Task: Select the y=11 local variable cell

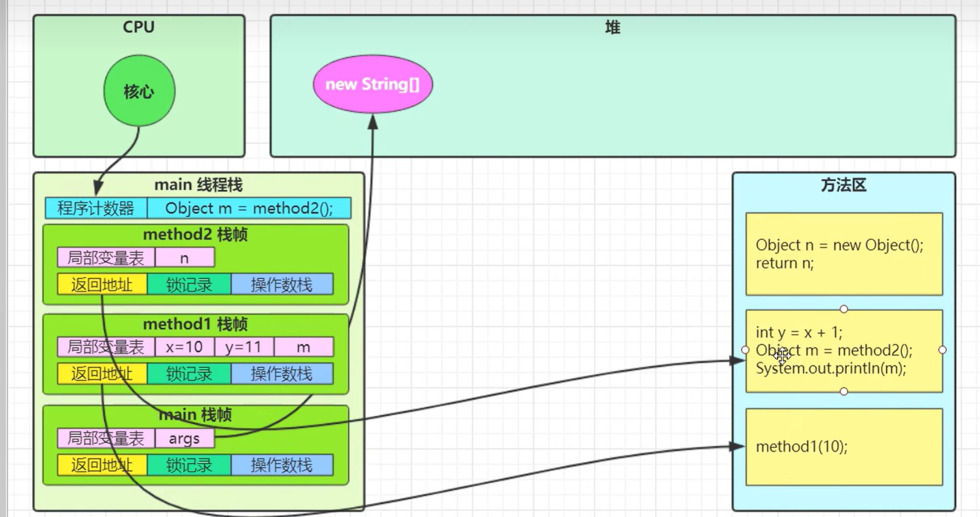Action: coord(244,347)
